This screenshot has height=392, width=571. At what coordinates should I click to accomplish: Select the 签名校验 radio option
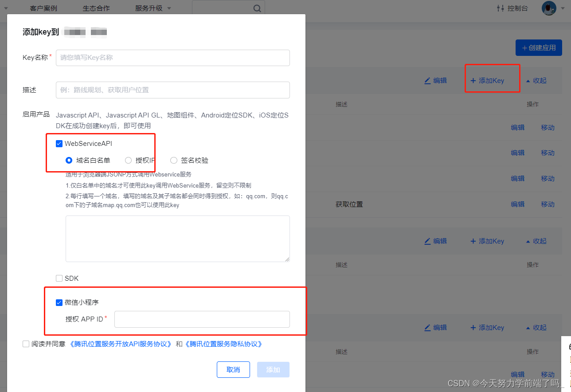(x=173, y=161)
